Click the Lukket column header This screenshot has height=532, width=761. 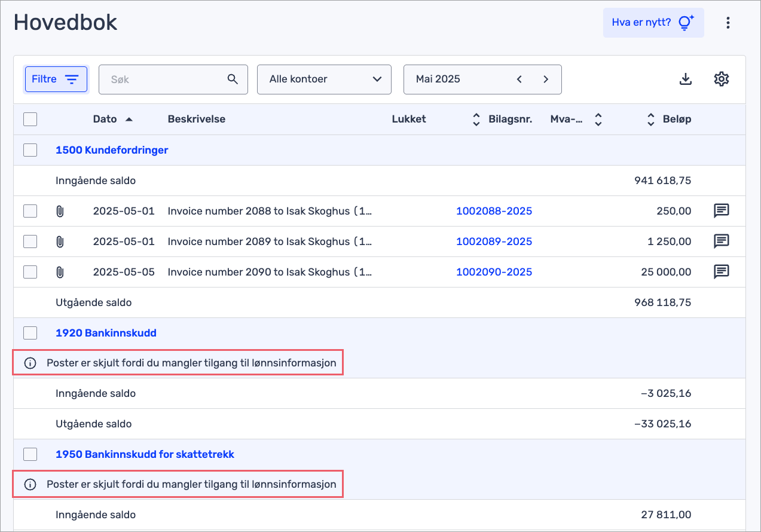pyautogui.click(x=409, y=119)
